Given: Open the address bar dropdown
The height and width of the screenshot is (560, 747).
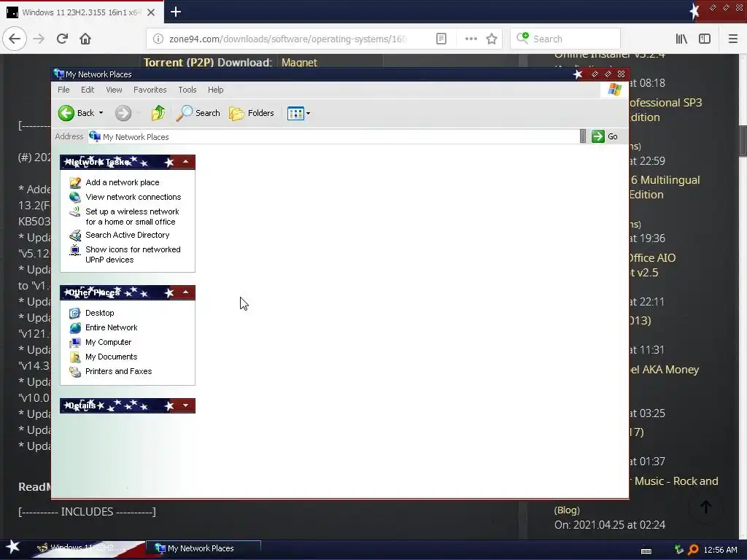Looking at the screenshot, I should click(x=583, y=136).
